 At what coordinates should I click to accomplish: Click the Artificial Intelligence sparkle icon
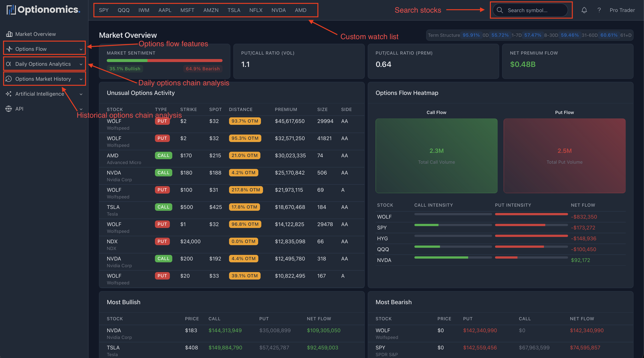(x=9, y=94)
